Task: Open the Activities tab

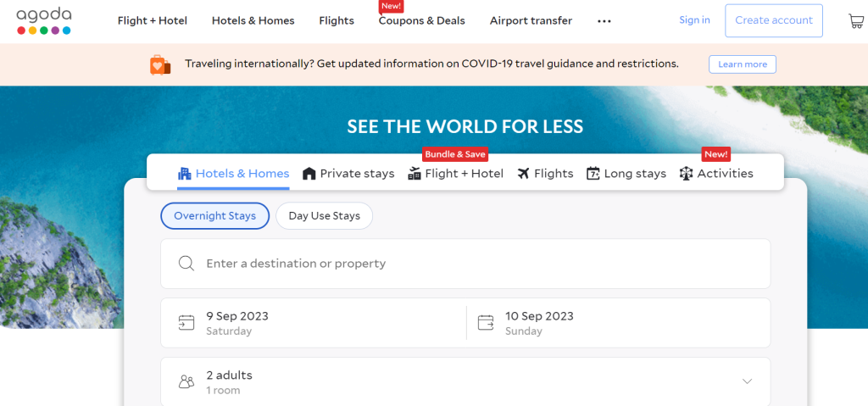Action: [x=716, y=174]
